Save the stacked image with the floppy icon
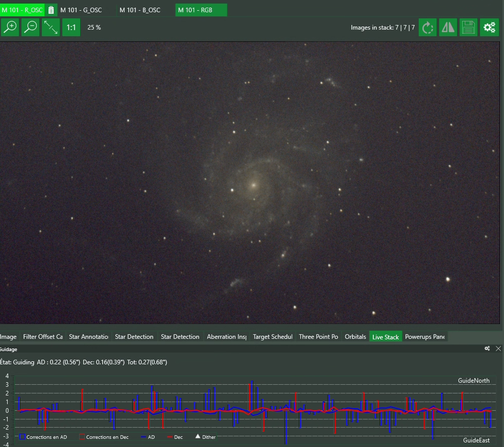 [x=468, y=28]
